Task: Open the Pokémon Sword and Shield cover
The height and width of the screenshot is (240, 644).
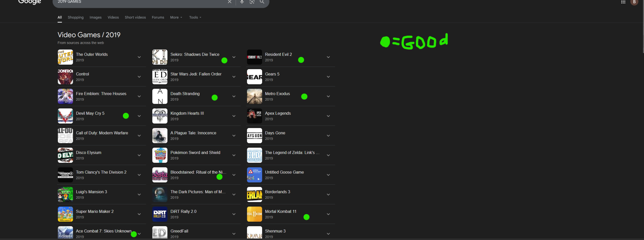Action: tap(160, 155)
